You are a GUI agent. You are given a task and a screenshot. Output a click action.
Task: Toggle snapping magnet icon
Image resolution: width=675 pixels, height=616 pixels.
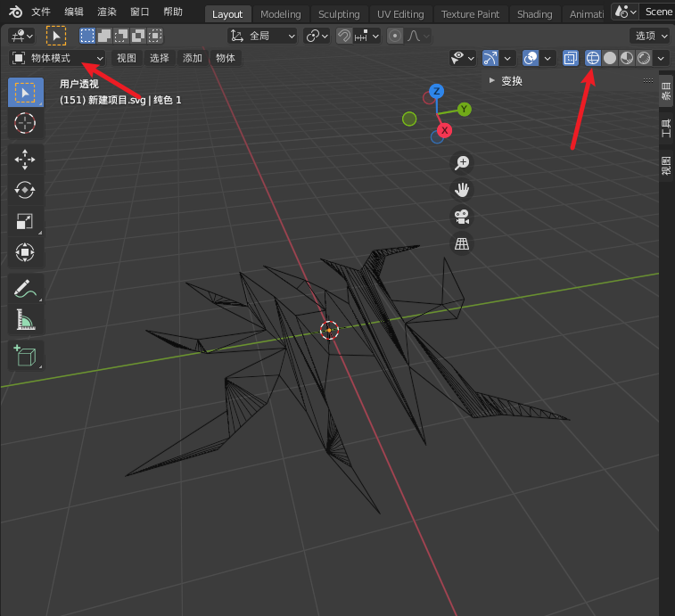tap(344, 36)
